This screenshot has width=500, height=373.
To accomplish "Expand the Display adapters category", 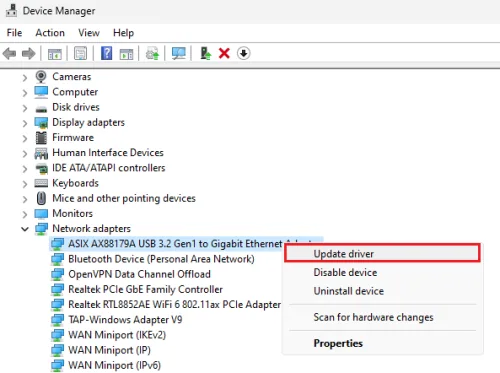I will point(25,123).
